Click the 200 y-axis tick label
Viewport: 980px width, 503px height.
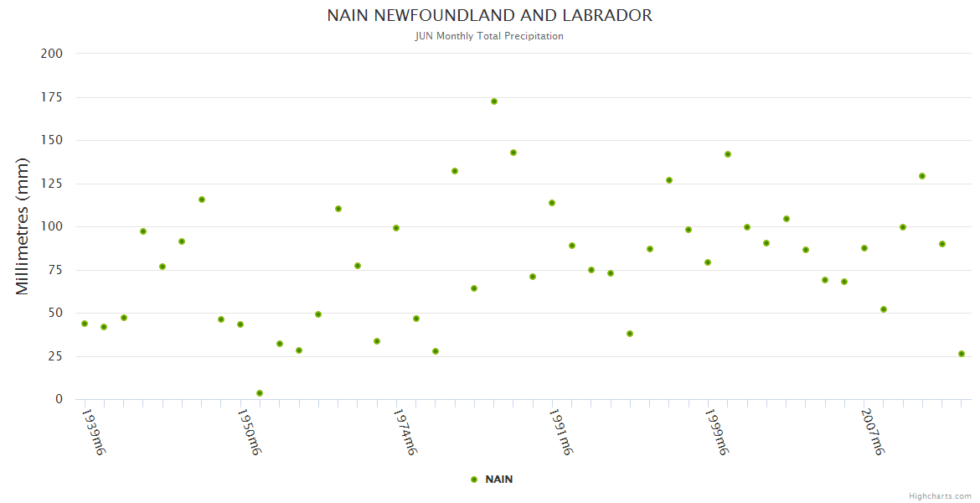[53, 54]
